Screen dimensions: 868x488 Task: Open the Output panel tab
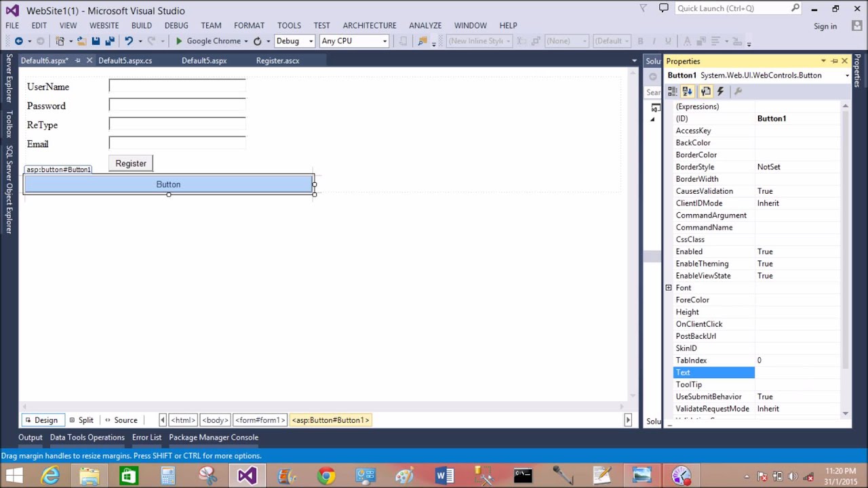tap(30, 437)
